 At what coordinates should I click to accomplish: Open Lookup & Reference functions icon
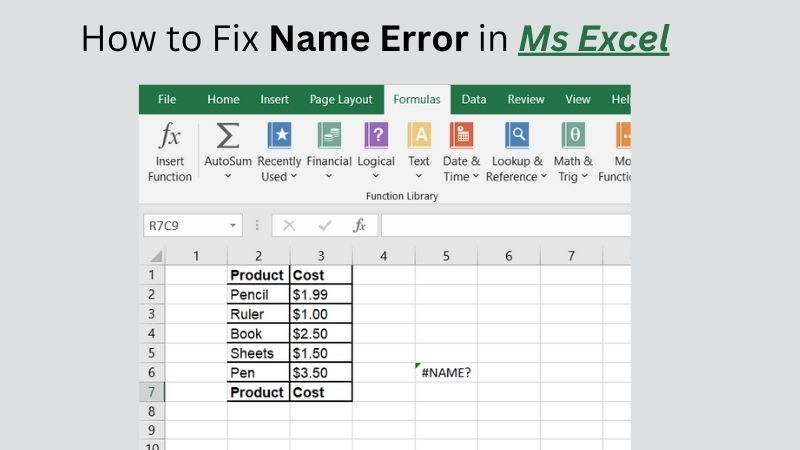pyautogui.click(x=516, y=135)
